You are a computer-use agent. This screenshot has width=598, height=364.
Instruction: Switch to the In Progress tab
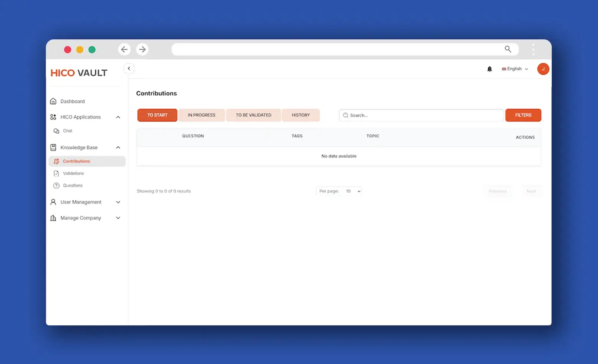click(x=201, y=115)
